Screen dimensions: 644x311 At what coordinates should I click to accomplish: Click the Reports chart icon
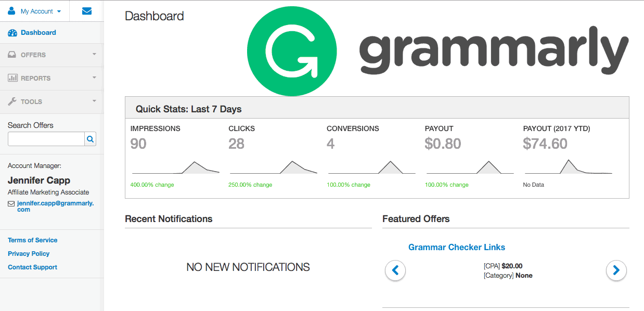(x=11, y=78)
